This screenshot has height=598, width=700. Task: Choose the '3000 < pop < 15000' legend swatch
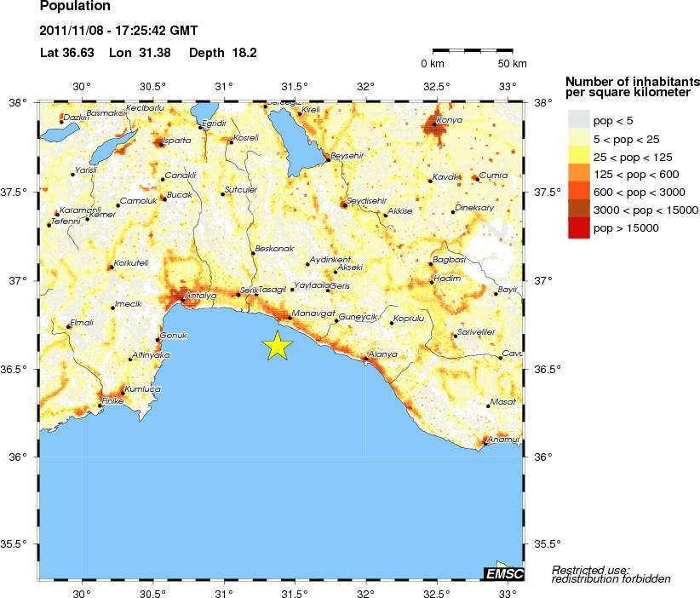click(x=578, y=210)
